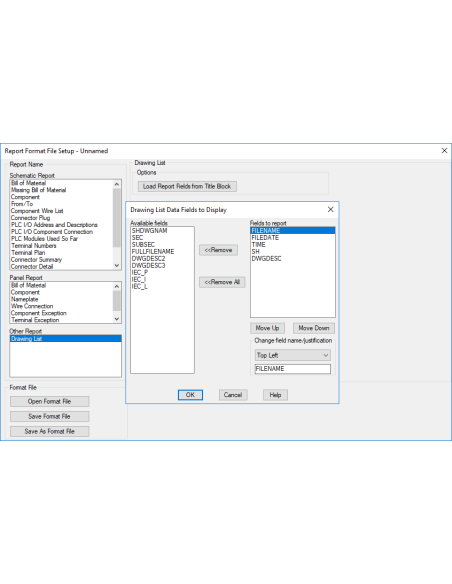Viewport: 452px width, 584px height.
Task: Click Schematic Report scrollbar up arrow
Action: click(x=117, y=184)
